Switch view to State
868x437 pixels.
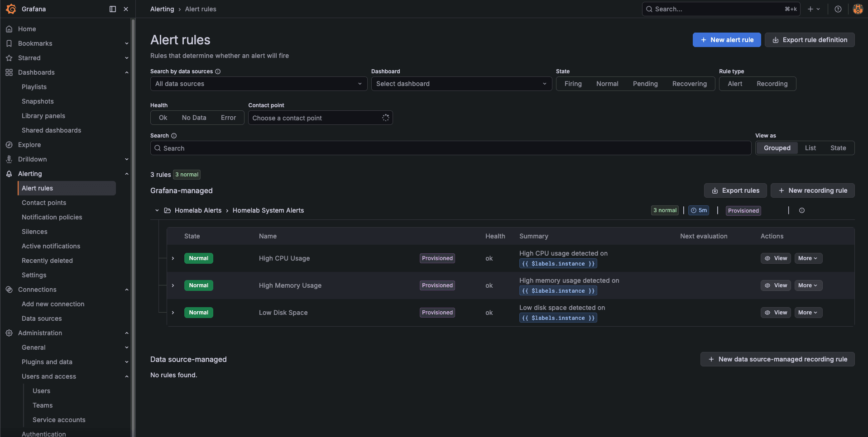[838, 148]
